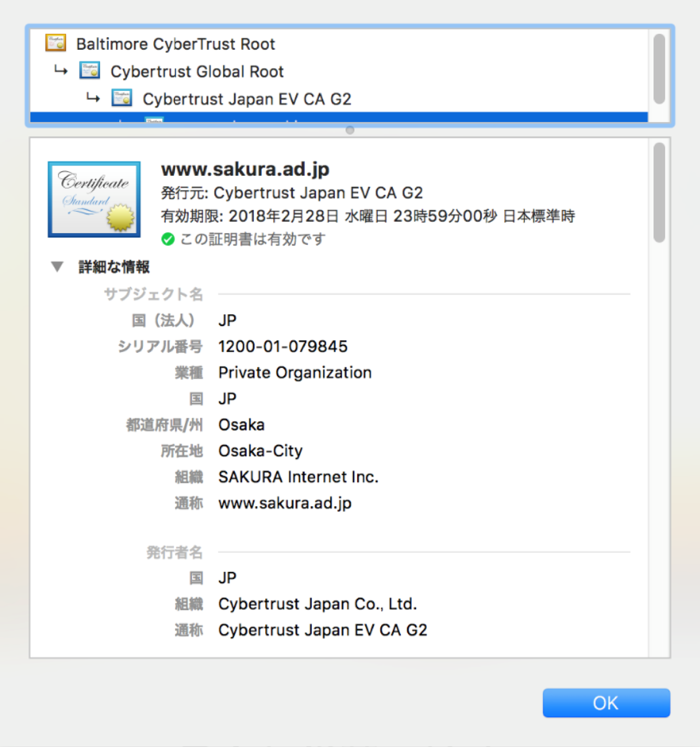Image resolution: width=700 pixels, height=747 pixels.
Task: Click the issuer 通称 Cybertrust Japan EV CA G2 value
Action: pos(323,630)
